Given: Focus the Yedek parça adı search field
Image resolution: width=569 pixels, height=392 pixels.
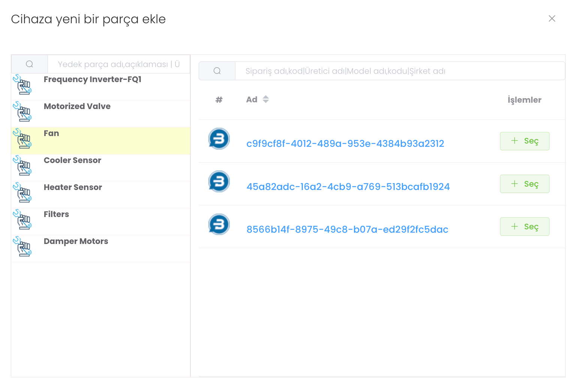Looking at the screenshot, I should [x=118, y=64].
